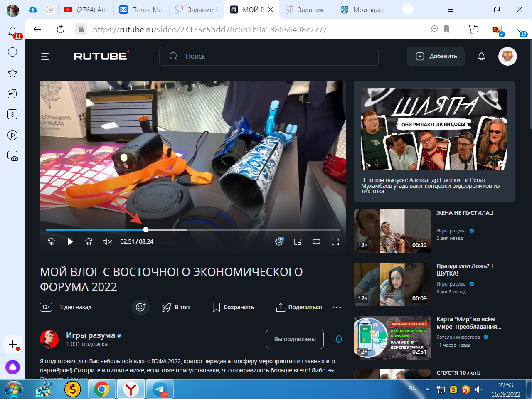
Task: Open the three-dots more options menu
Action: [337, 307]
